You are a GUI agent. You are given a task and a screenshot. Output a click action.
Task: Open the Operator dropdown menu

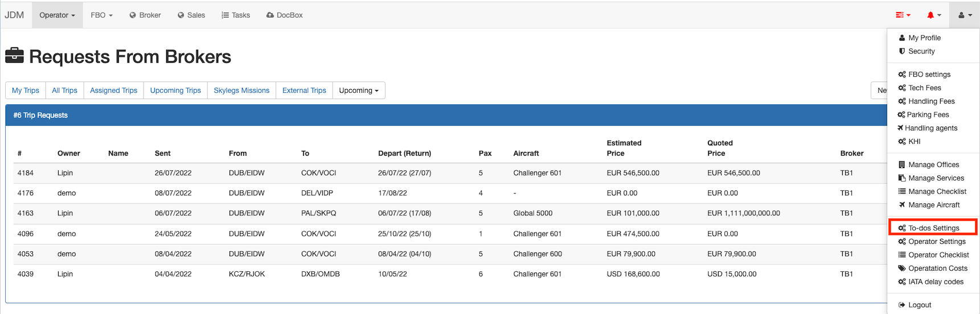[57, 15]
